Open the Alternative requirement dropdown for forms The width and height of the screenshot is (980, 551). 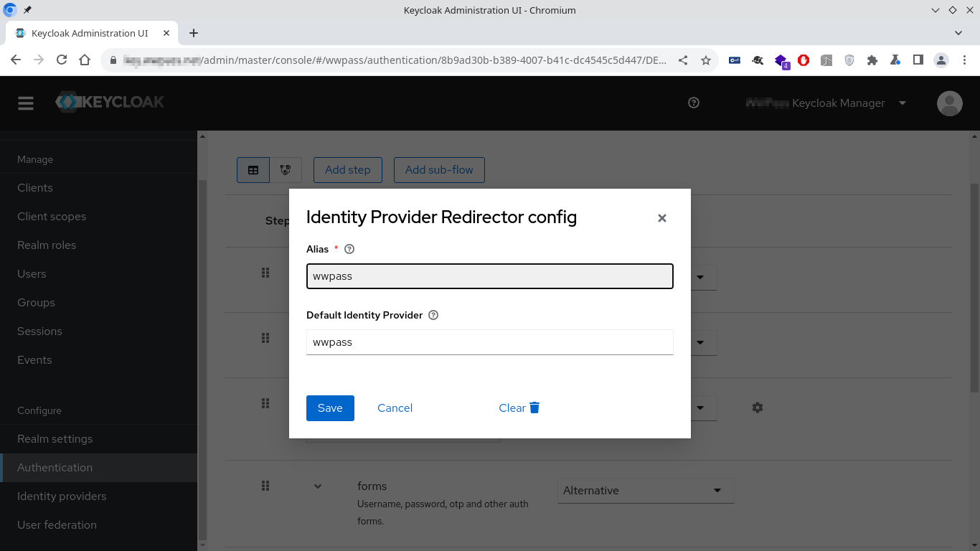pos(645,491)
